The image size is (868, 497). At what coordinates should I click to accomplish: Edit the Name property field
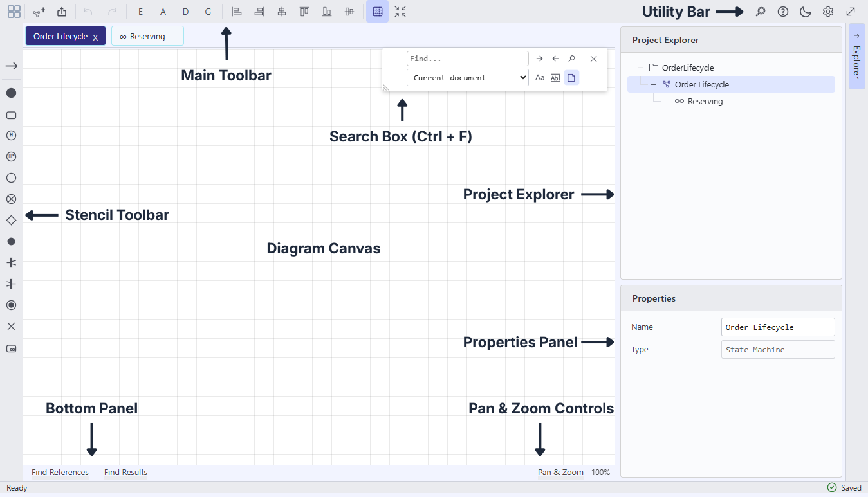pyautogui.click(x=778, y=327)
